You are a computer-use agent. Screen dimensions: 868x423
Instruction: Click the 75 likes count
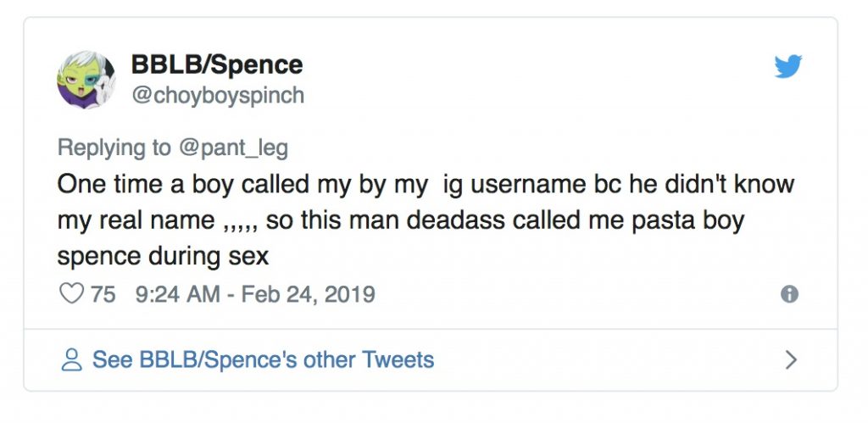(x=103, y=294)
